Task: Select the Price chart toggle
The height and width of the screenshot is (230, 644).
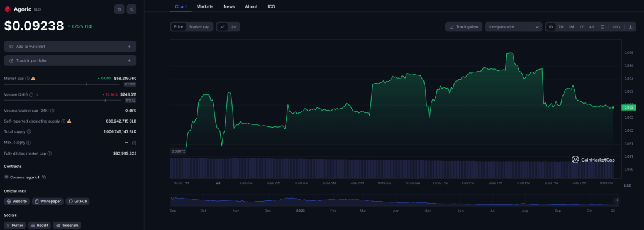Action: 178,26
